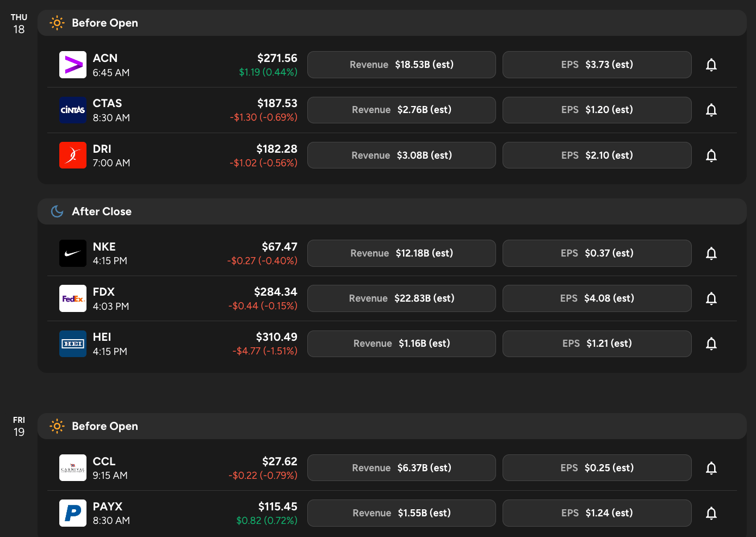
Task: Select the CCL ticker symbol
Action: (x=104, y=461)
